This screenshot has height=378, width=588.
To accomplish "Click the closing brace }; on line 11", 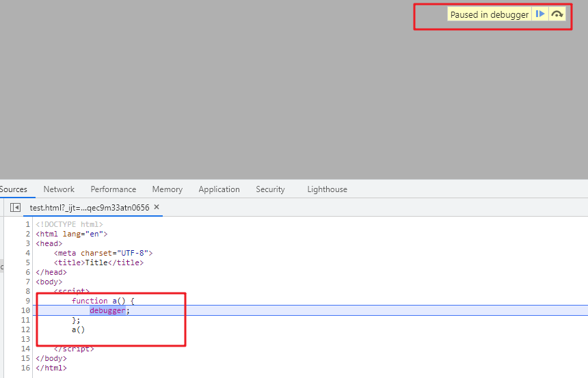I will tap(76, 321).
